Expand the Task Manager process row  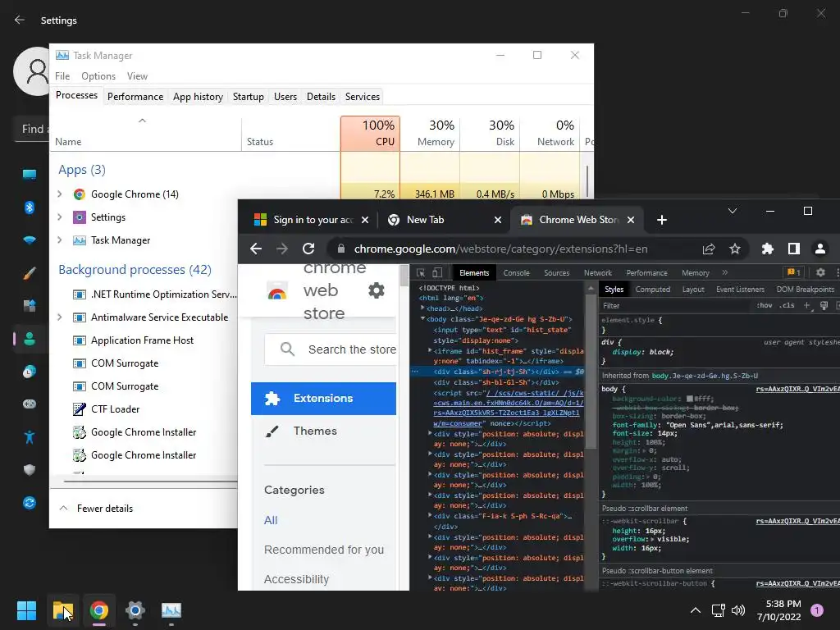coord(59,240)
